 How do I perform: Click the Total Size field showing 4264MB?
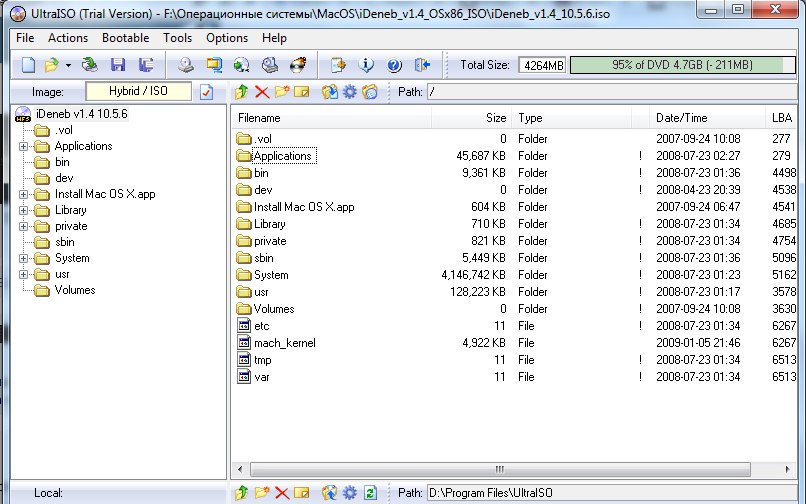pos(543,65)
